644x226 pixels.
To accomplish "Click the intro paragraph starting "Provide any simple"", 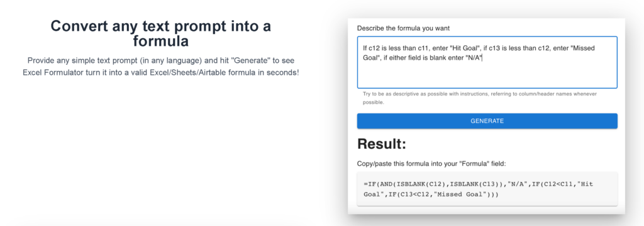I will tap(160, 67).
